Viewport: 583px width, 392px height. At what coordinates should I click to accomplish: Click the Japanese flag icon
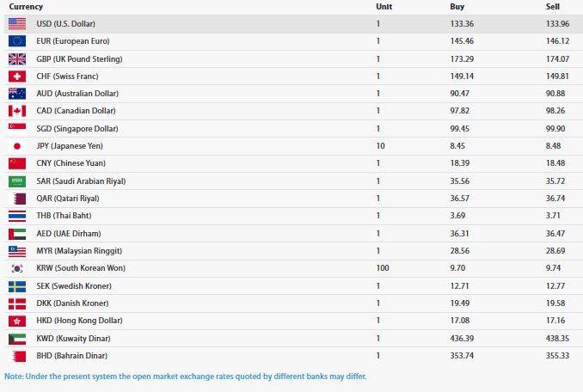[x=17, y=146]
